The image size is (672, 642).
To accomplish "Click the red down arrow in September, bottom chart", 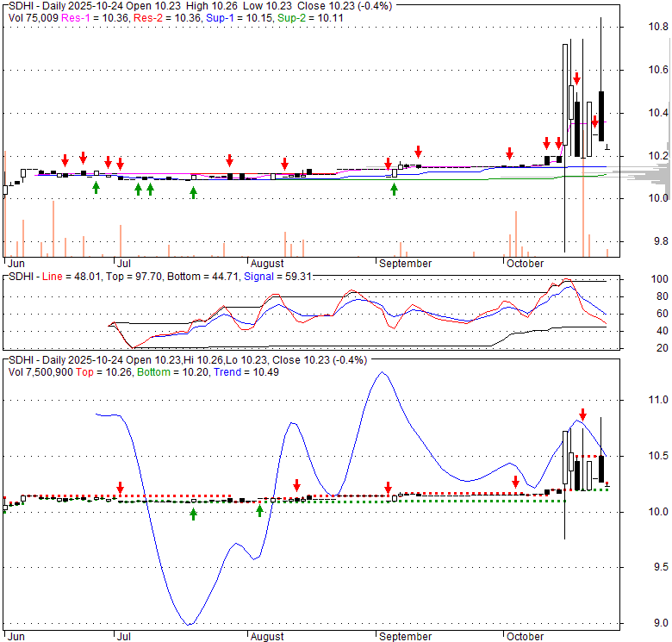I will tap(389, 487).
